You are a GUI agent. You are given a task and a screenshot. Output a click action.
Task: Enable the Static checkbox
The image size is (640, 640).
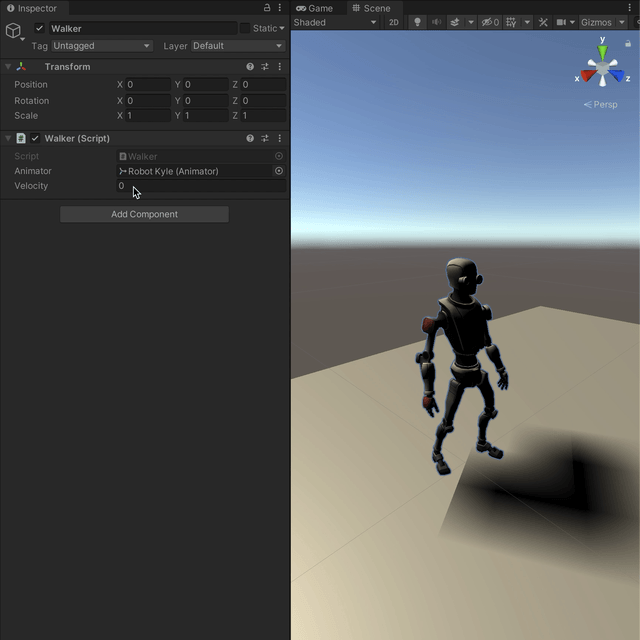(x=244, y=28)
